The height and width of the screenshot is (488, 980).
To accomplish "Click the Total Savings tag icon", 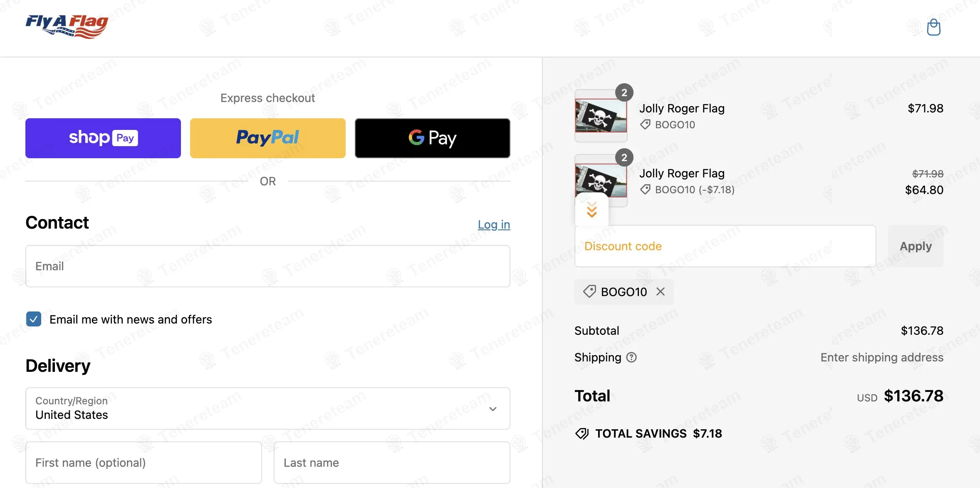I will coord(582,433).
